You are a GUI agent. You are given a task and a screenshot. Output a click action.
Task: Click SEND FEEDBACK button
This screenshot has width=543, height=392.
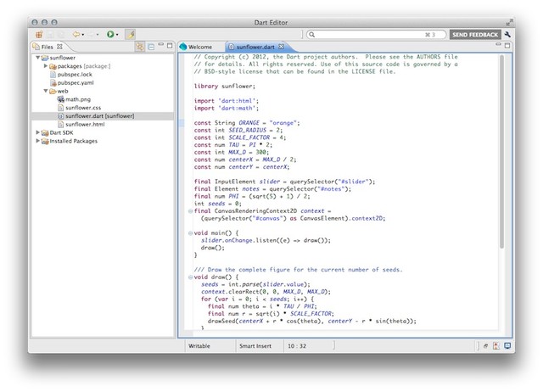coord(475,35)
